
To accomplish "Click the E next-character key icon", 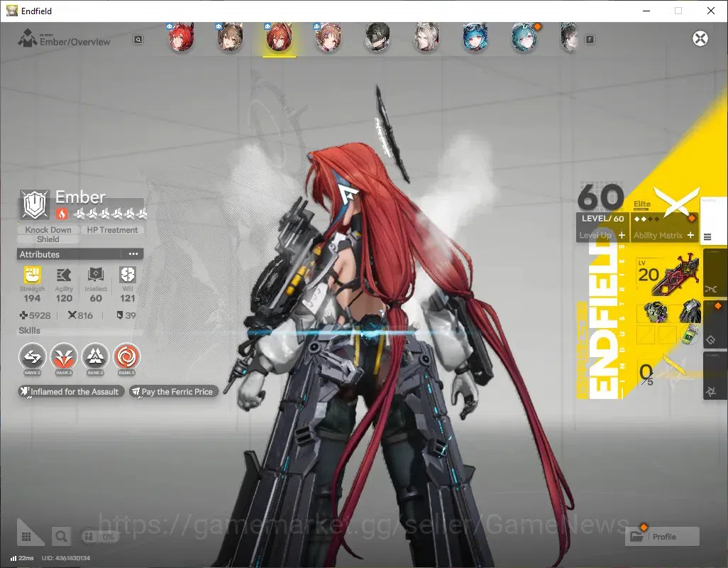I will (590, 40).
